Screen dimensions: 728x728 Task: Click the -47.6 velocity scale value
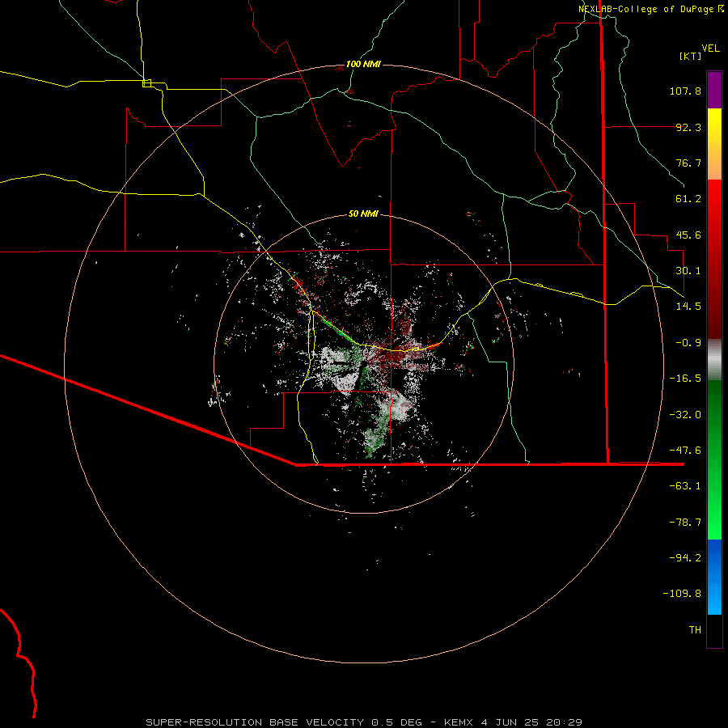pos(685,451)
